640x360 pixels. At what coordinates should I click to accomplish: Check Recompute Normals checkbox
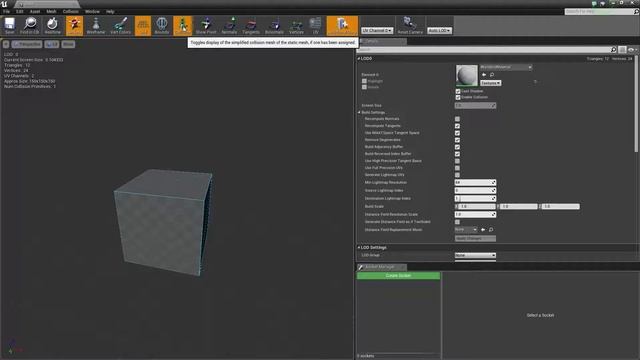(x=457, y=119)
